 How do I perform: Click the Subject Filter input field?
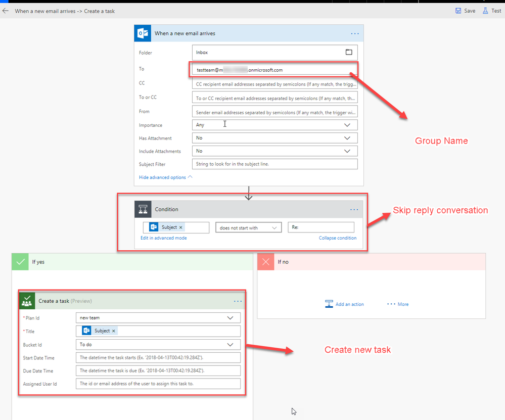tap(274, 164)
